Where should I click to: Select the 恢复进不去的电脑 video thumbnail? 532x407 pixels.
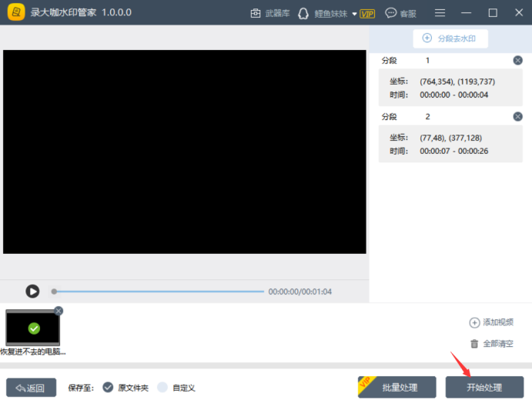pos(32,328)
